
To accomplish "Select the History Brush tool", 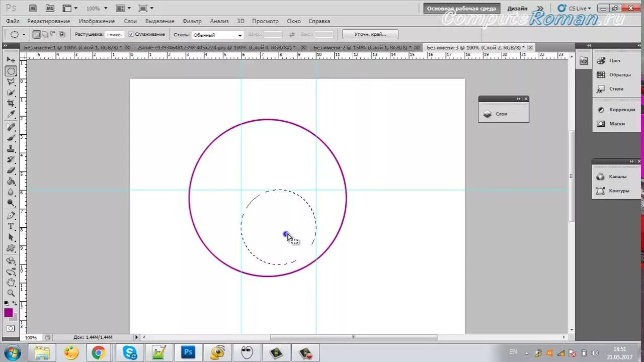I will tap(11, 159).
